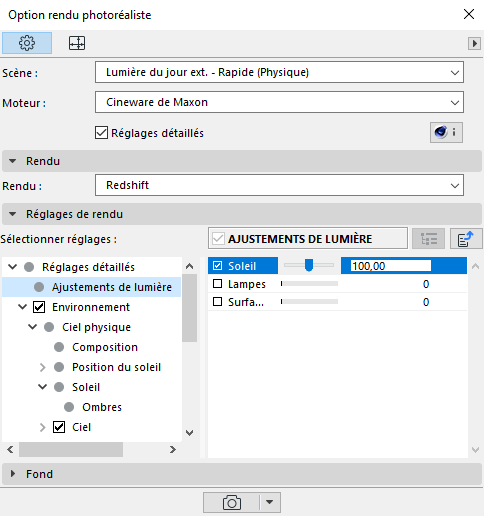
Task: Start render with the camera button
Action: pyautogui.click(x=231, y=502)
